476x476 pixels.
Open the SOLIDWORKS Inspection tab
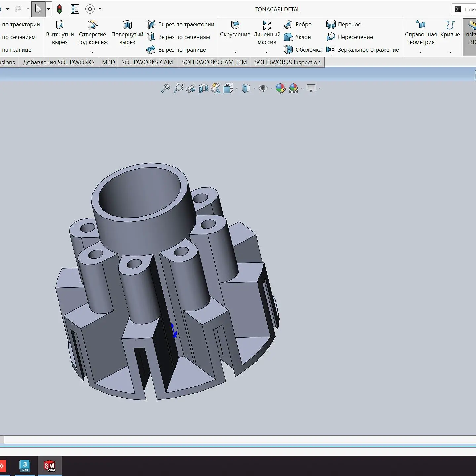(288, 62)
